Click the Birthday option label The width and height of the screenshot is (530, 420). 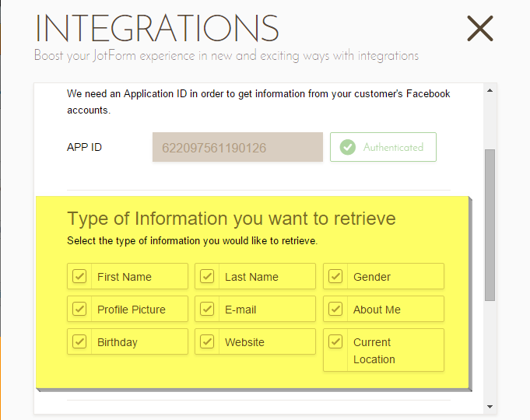click(x=118, y=342)
